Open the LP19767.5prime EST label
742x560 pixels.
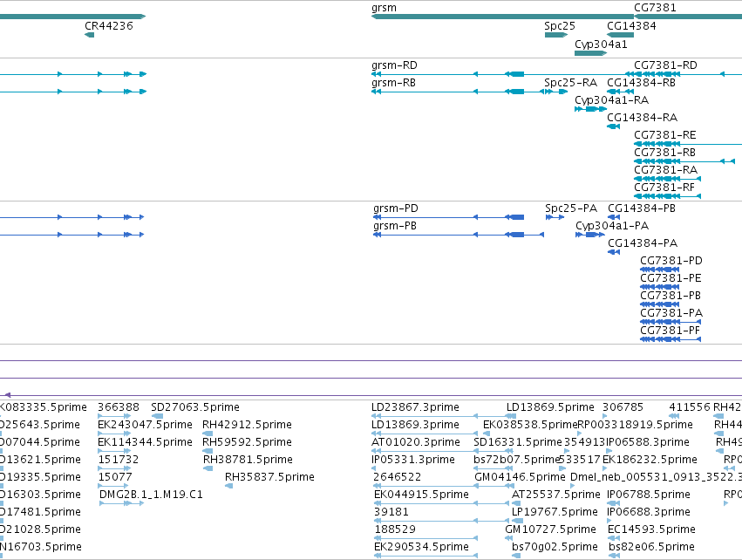click(x=555, y=512)
